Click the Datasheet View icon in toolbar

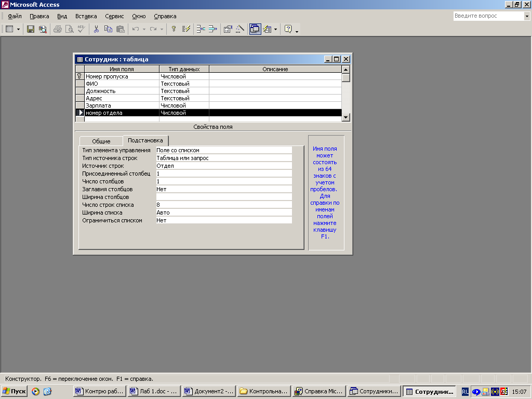pos(9,29)
